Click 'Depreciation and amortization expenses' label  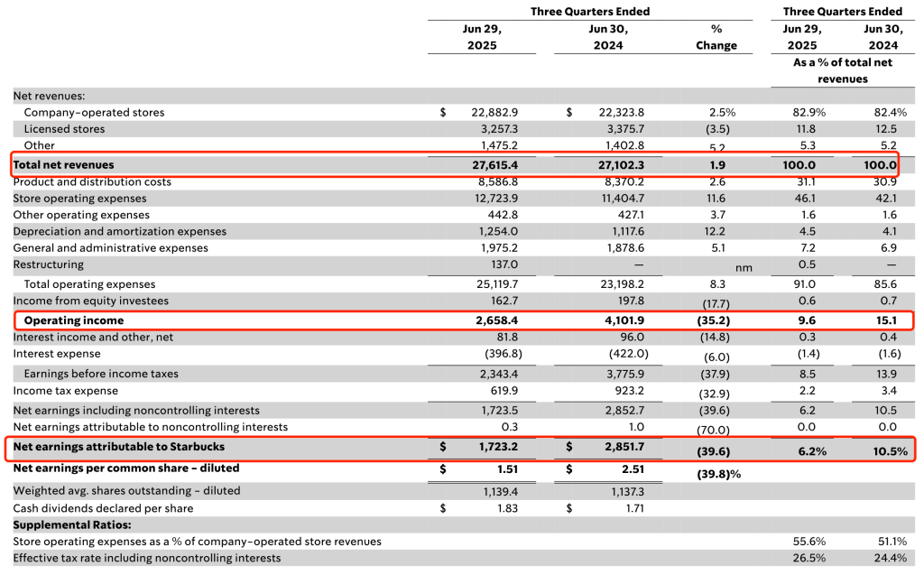coord(120,231)
